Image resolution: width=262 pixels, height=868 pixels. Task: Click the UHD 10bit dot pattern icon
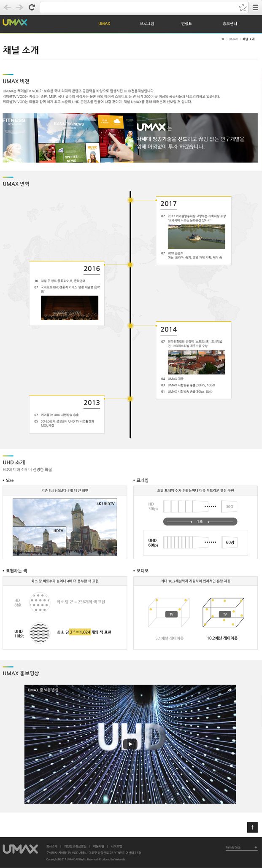40,633
